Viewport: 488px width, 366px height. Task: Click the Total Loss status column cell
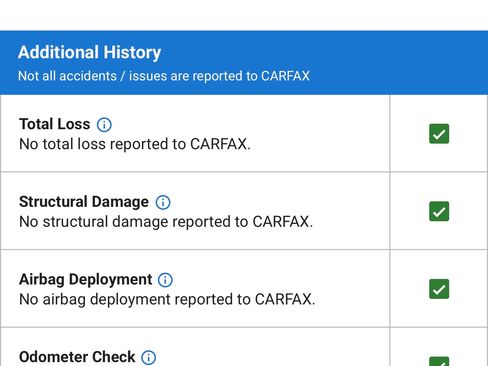coord(439,134)
